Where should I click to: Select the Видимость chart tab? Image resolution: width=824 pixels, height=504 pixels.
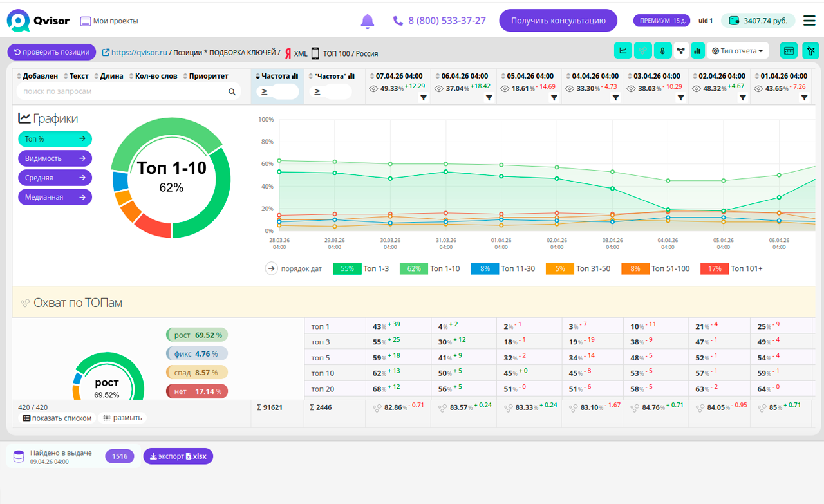(55, 158)
